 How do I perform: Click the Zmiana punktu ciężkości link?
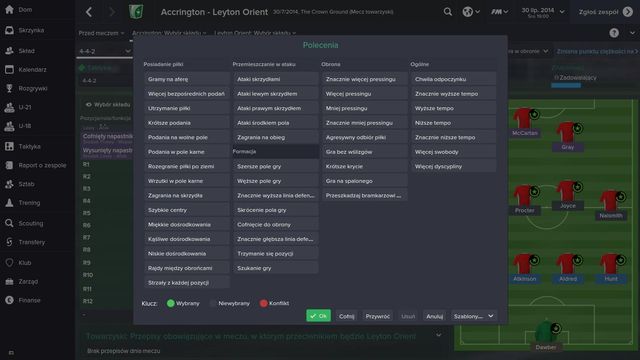coord(597,51)
